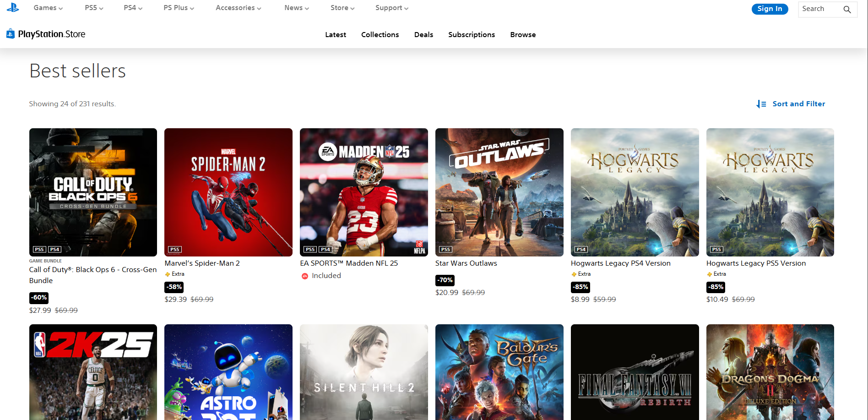
Task: Click the GAME BUNDLE label
Action: coord(45,261)
